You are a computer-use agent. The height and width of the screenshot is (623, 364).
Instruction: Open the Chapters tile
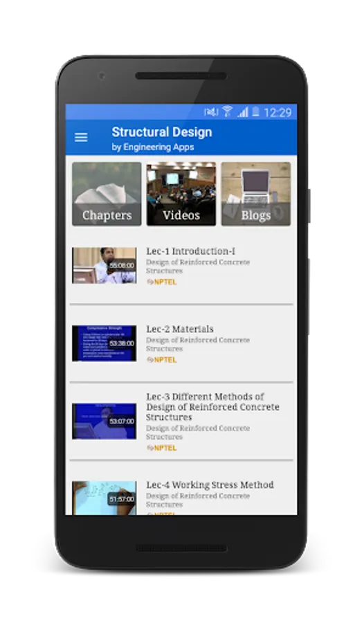click(x=107, y=194)
